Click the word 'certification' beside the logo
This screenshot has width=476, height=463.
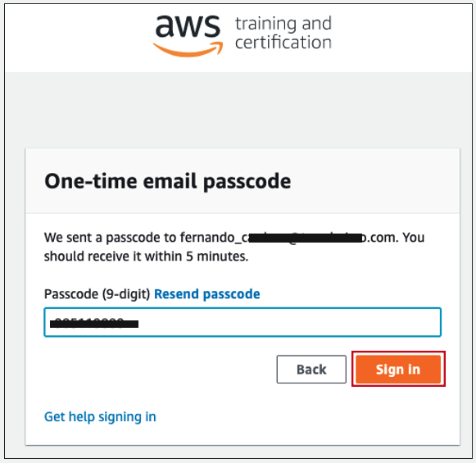point(283,42)
